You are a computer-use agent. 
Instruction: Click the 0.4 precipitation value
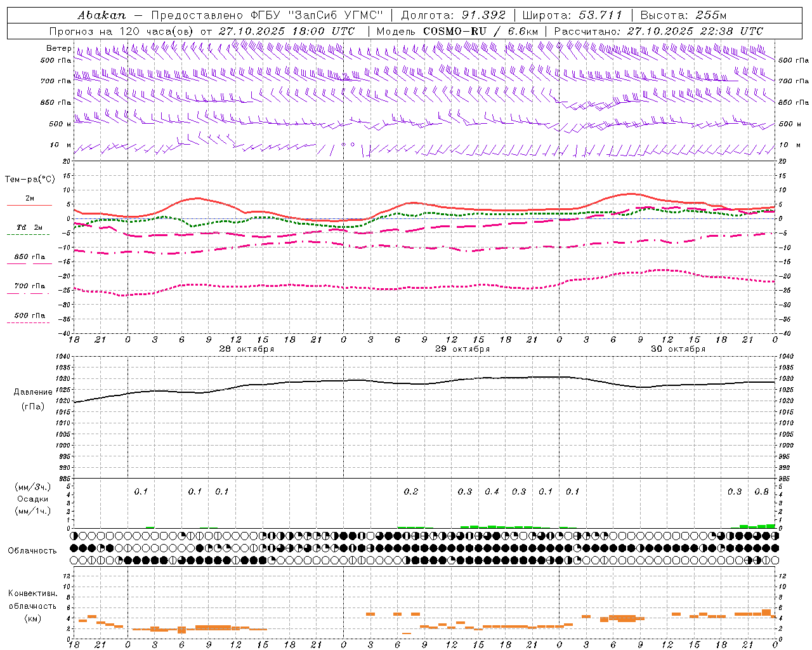click(492, 491)
